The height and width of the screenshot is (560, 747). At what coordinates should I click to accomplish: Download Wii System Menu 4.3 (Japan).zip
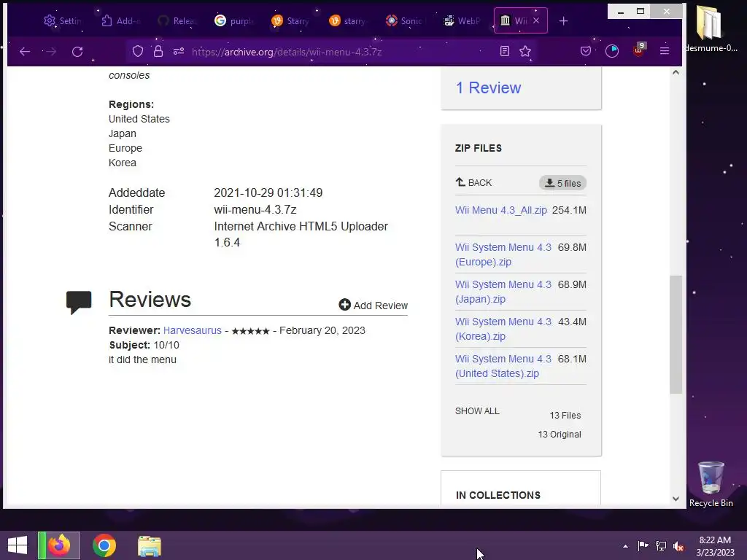(503, 292)
